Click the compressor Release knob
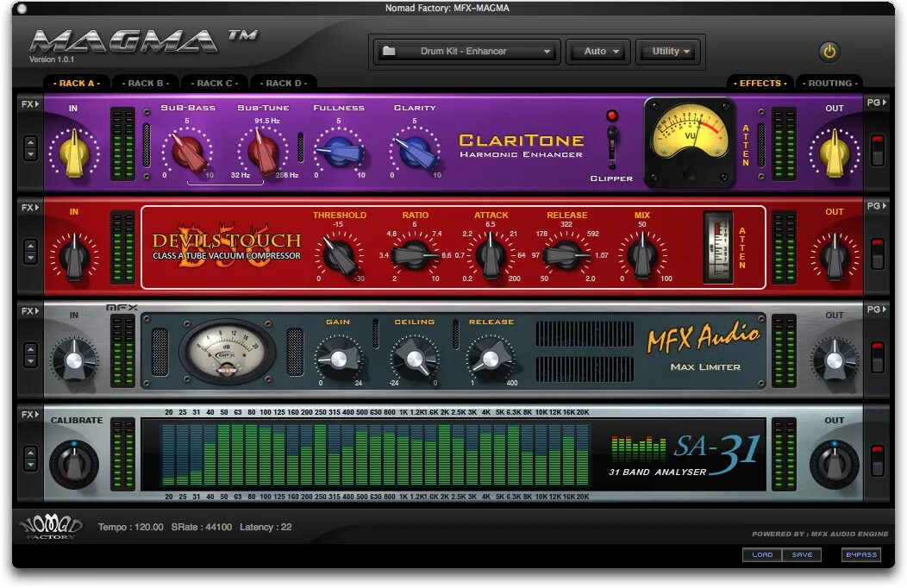 [x=566, y=255]
